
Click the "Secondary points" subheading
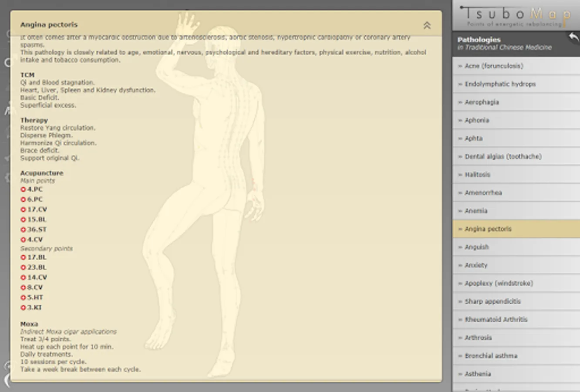click(x=47, y=249)
